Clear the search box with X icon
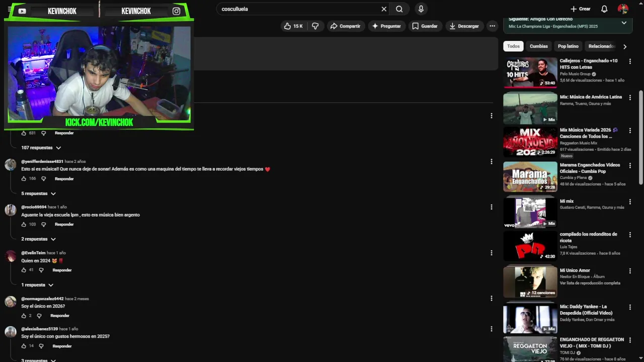 coord(384,9)
